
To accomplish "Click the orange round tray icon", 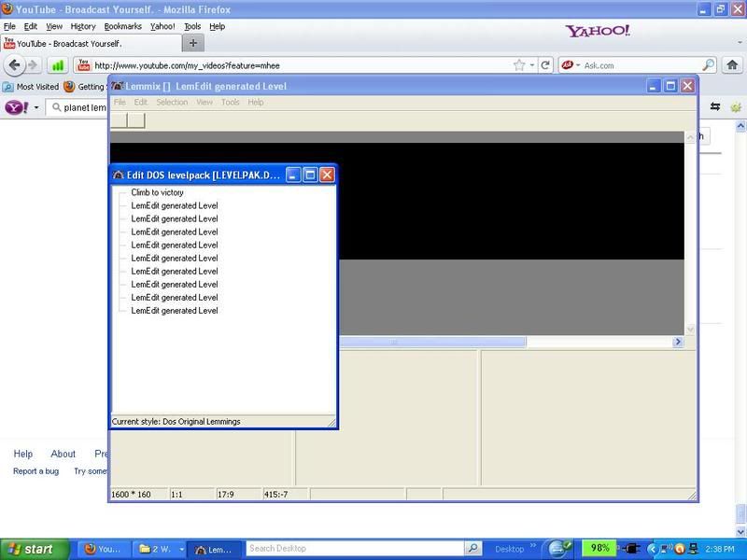I will click(x=680, y=549).
